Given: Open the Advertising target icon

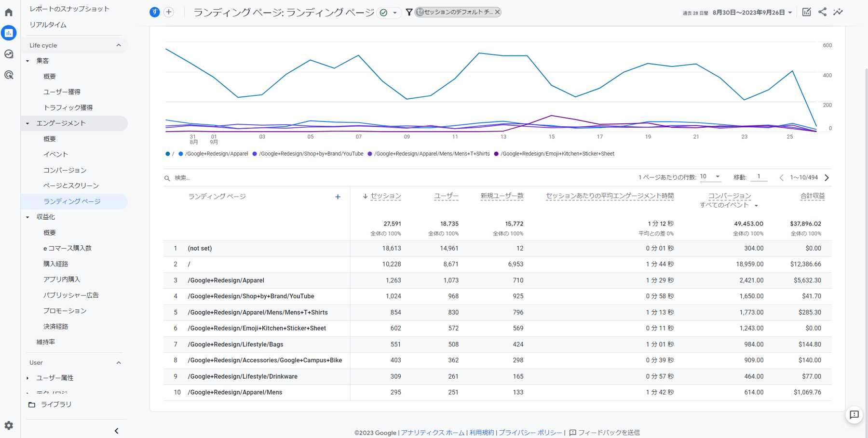Looking at the screenshot, I should [9, 75].
